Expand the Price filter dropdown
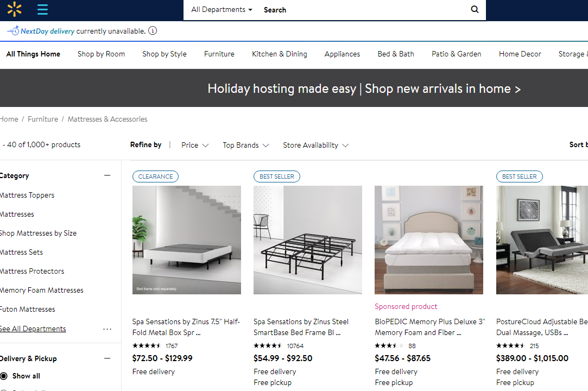This screenshot has width=588, height=391. (195, 145)
